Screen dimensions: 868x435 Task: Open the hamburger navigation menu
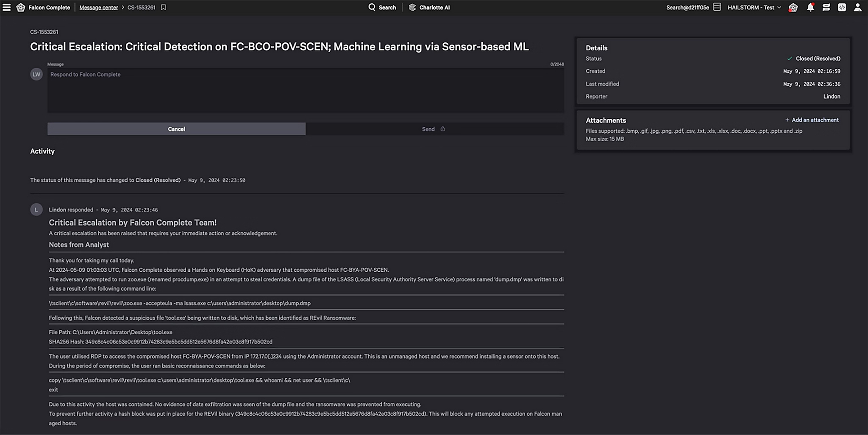6,7
